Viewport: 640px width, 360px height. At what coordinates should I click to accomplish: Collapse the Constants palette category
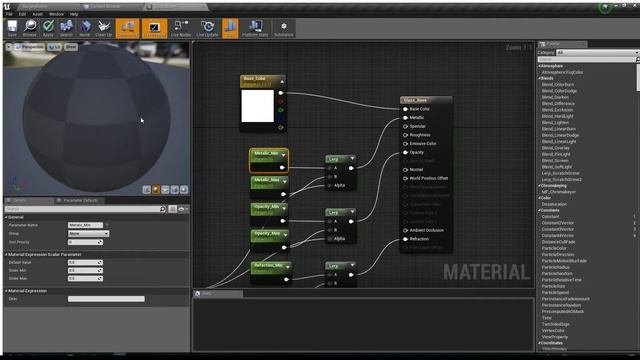(540, 211)
